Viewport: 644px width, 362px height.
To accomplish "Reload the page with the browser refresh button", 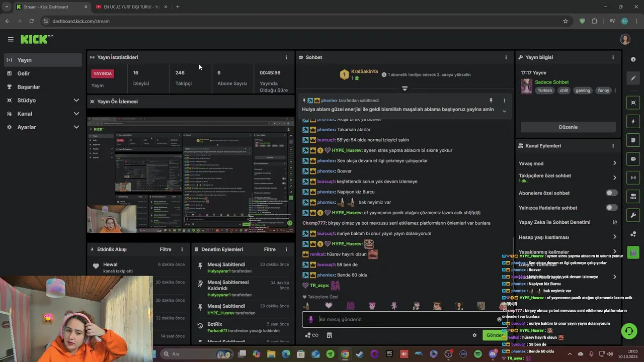I will click(31, 21).
